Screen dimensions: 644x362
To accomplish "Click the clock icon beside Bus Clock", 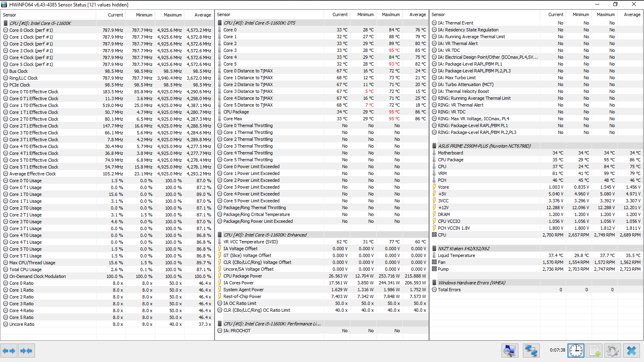I will (6, 71).
